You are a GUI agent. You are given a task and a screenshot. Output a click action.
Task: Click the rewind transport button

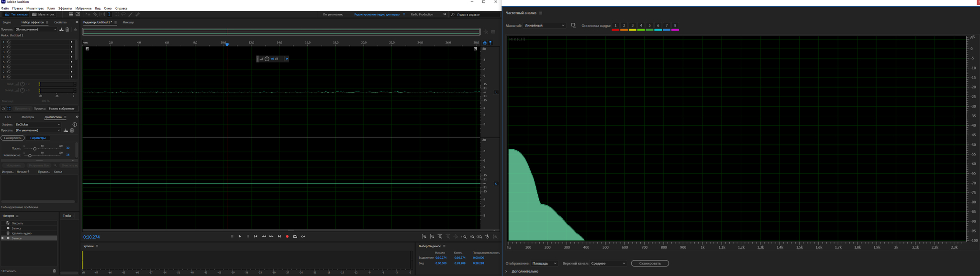click(264, 236)
